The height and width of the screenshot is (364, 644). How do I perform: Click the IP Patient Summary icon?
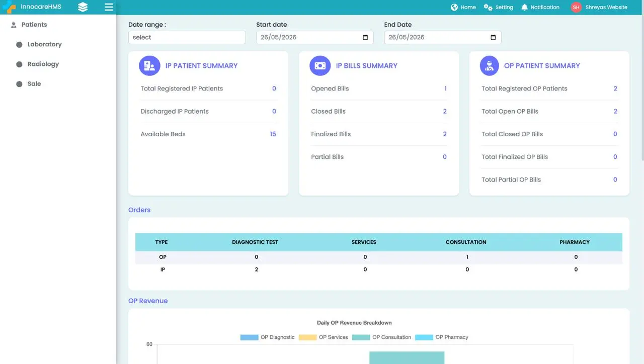[149, 65]
